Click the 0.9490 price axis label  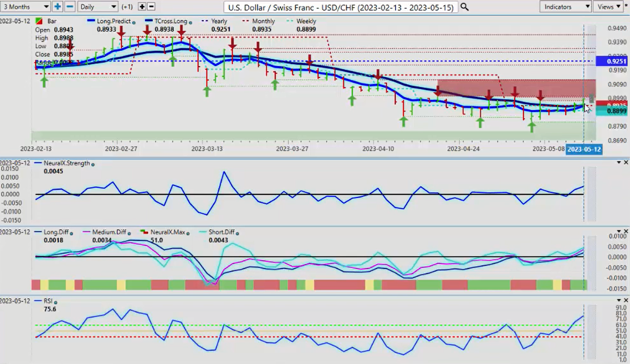coord(617,28)
